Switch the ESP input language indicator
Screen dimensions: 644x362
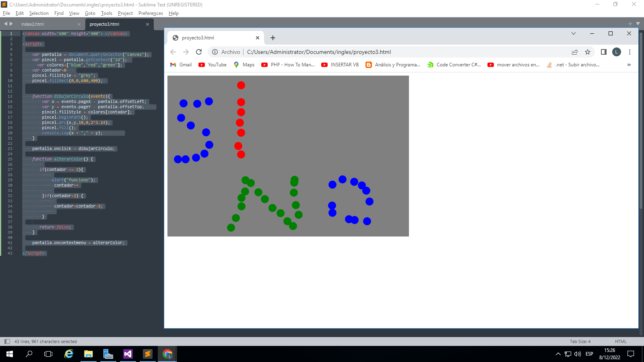[x=589, y=354]
